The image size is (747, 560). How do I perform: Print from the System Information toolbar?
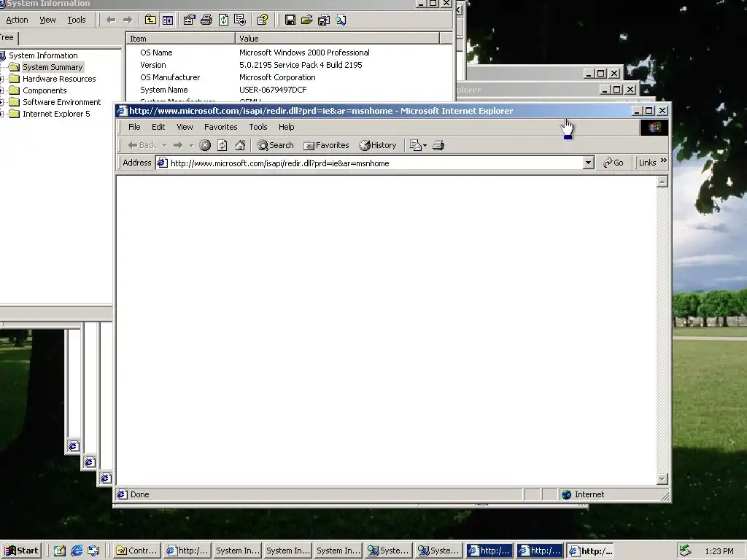pyautogui.click(x=206, y=20)
